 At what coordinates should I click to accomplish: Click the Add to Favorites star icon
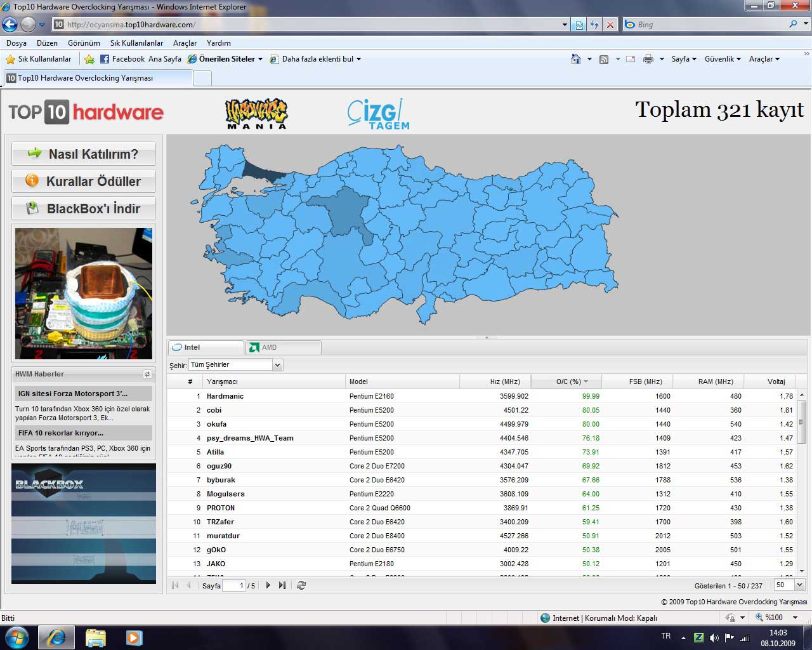tap(89, 59)
